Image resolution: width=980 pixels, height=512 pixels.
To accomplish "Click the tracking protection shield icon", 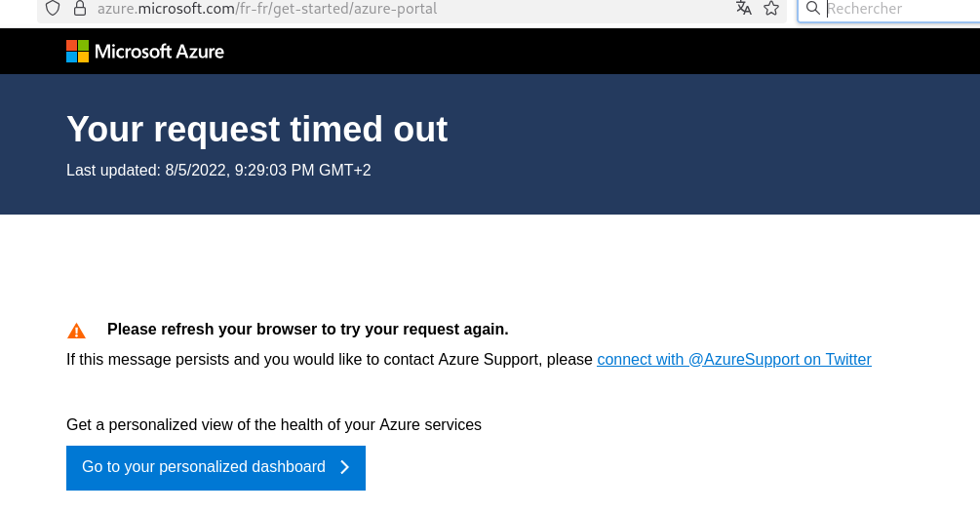I will (53, 9).
